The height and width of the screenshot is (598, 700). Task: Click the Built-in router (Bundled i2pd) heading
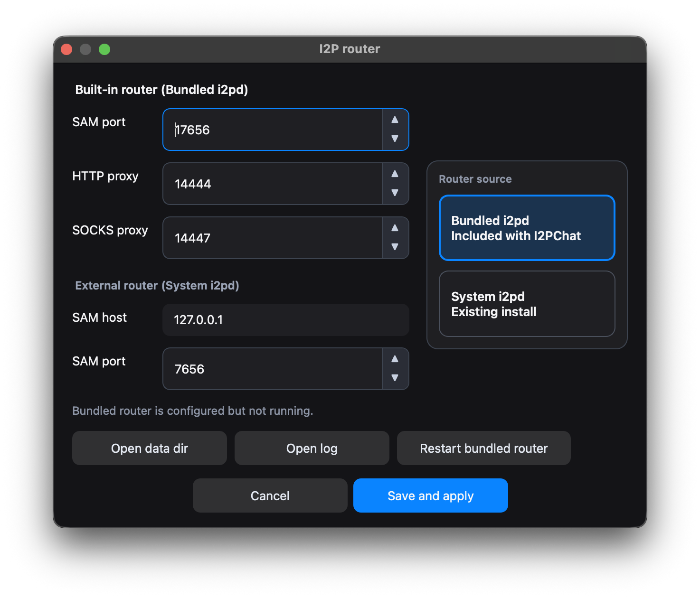[161, 90]
